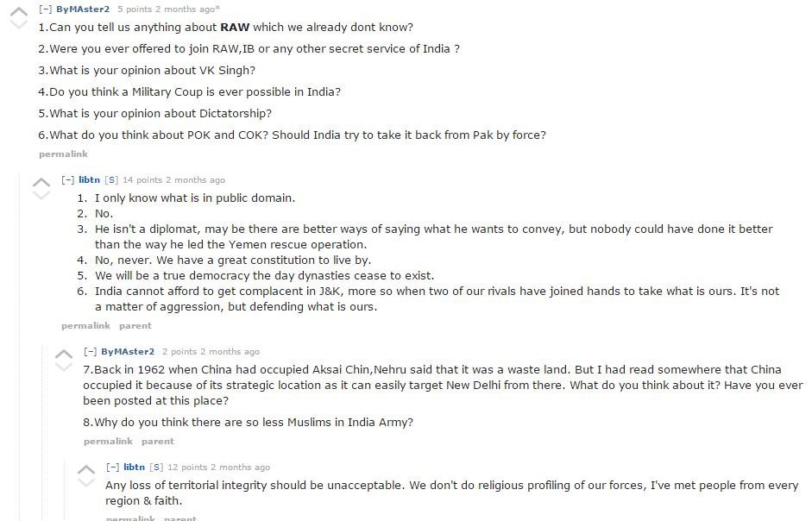Screen dimensions: 812x521
Task: Go to parent of libtn's numbered answers
Action: coord(135,325)
